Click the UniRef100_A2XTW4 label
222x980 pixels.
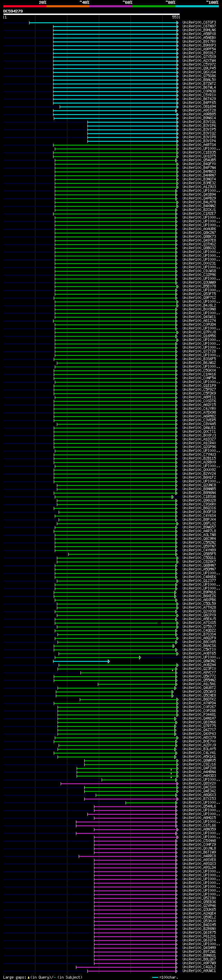[199, 60]
